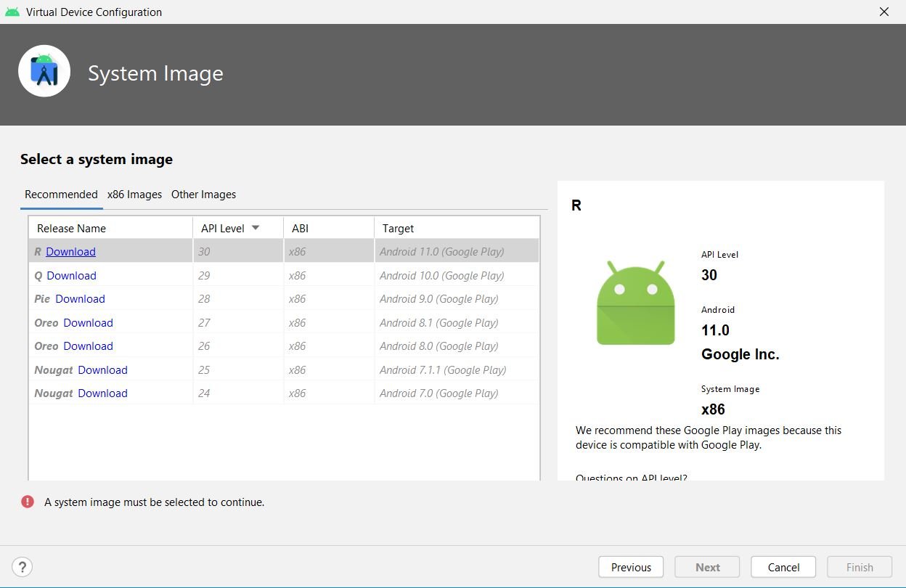Click the Pie release name

pos(42,299)
